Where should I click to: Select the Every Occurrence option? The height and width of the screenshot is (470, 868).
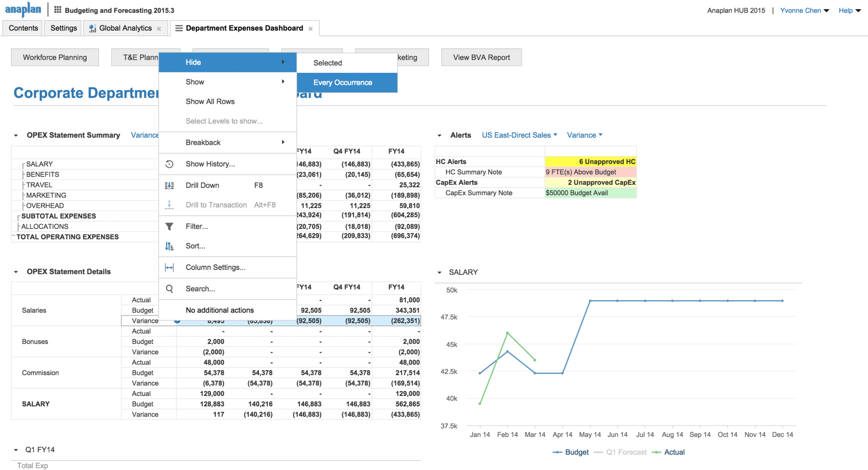click(x=347, y=82)
